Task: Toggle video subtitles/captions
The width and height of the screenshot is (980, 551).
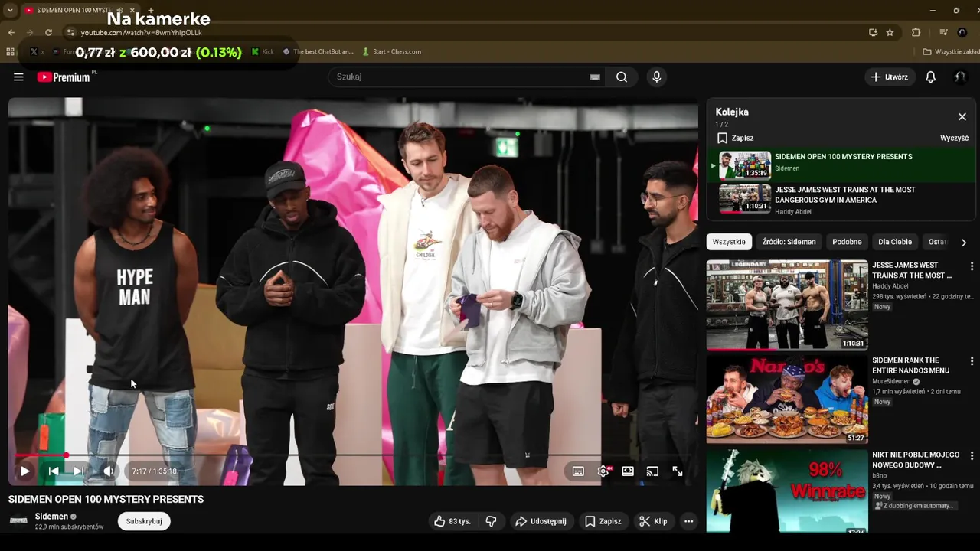Action: pos(578,471)
